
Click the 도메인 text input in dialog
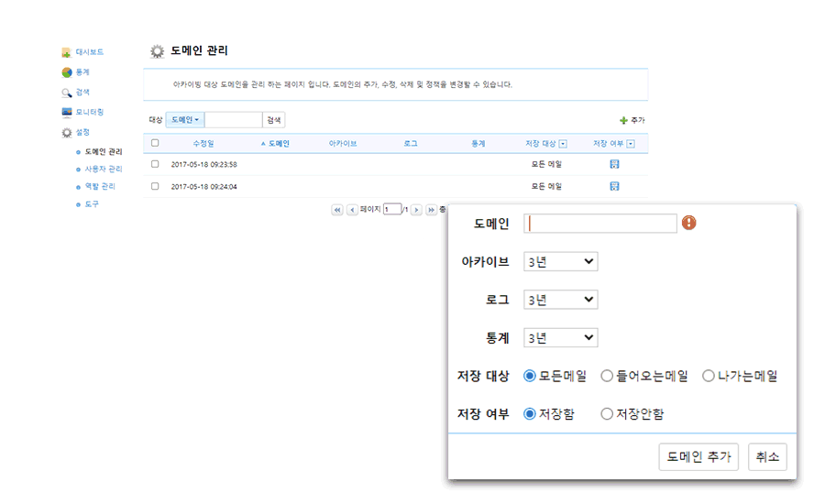tap(600, 224)
